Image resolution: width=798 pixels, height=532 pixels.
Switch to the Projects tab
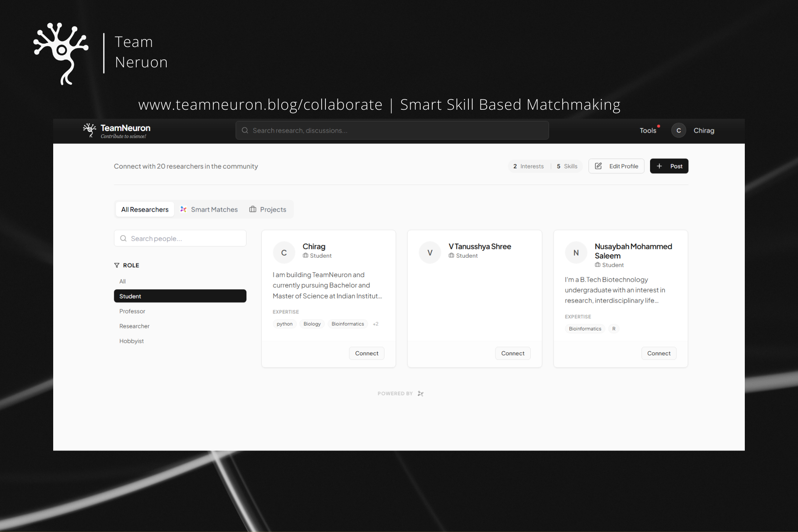pyautogui.click(x=268, y=209)
